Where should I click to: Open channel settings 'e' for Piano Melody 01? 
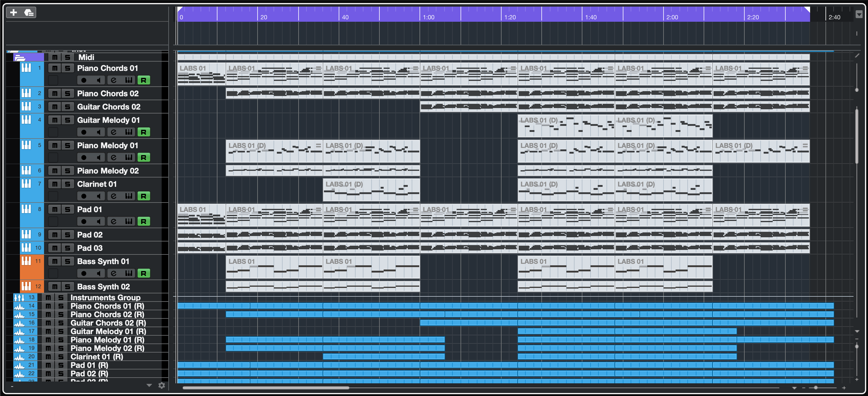tap(114, 158)
